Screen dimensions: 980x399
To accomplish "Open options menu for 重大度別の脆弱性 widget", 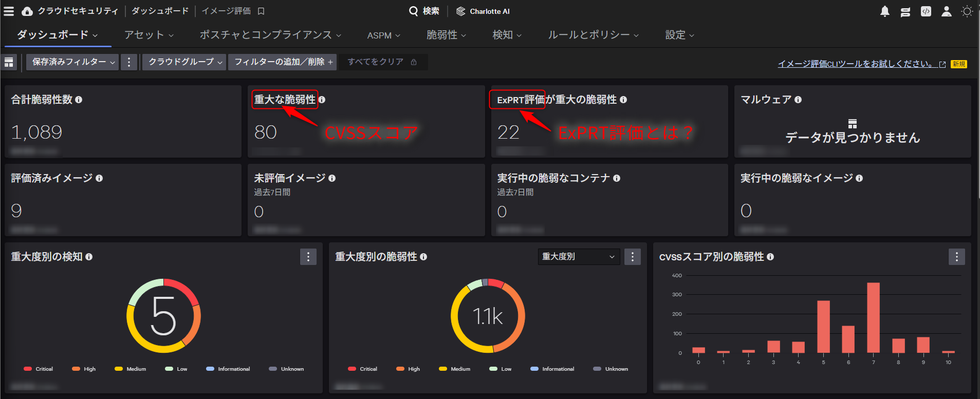I will point(633,257).
